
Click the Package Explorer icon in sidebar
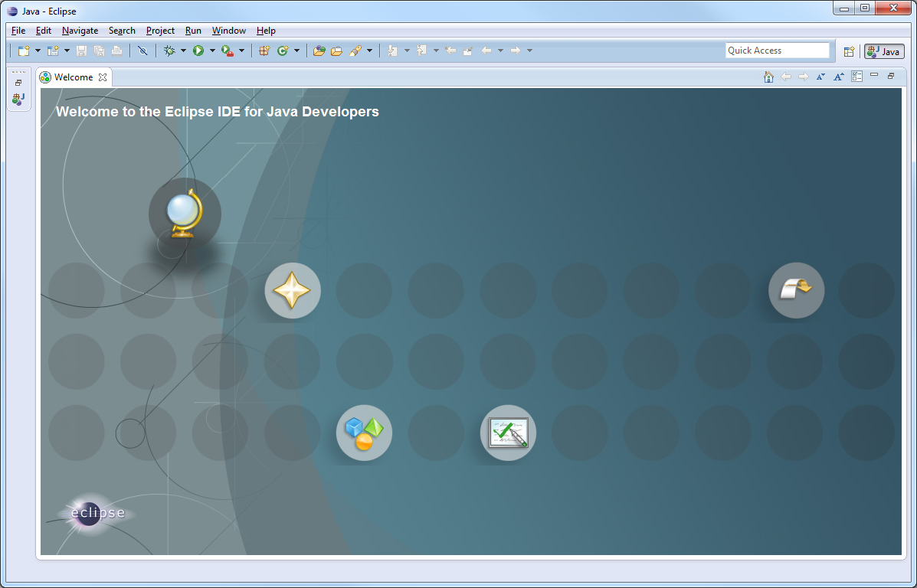[x=18, y=100]
